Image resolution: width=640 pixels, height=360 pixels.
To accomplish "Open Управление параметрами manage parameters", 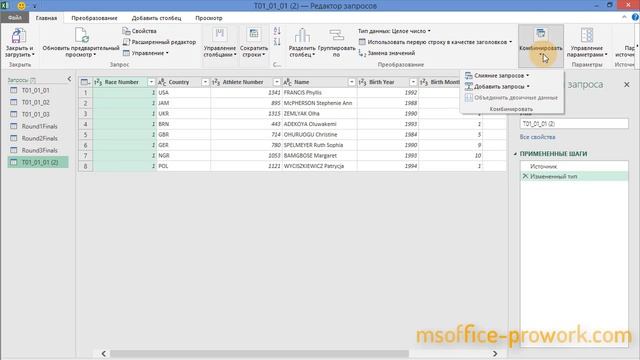I will (587, 42).
